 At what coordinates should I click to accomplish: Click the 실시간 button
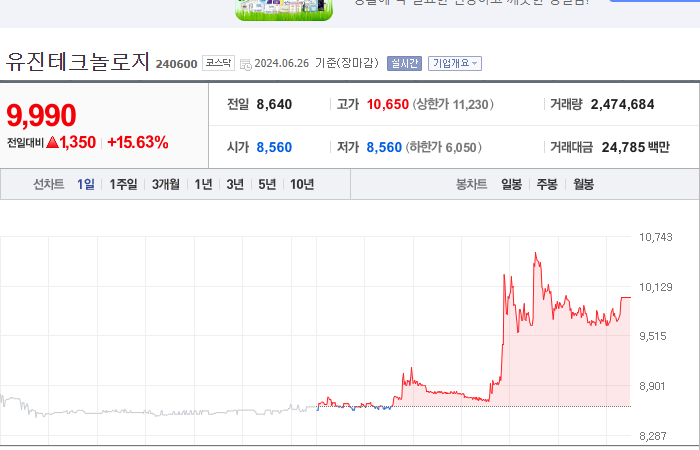tap(404, 63)
